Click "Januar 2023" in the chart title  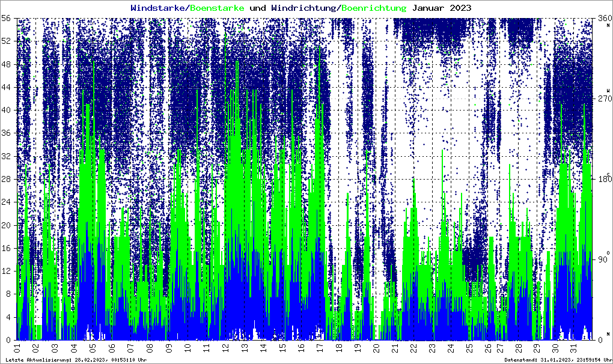441,8
